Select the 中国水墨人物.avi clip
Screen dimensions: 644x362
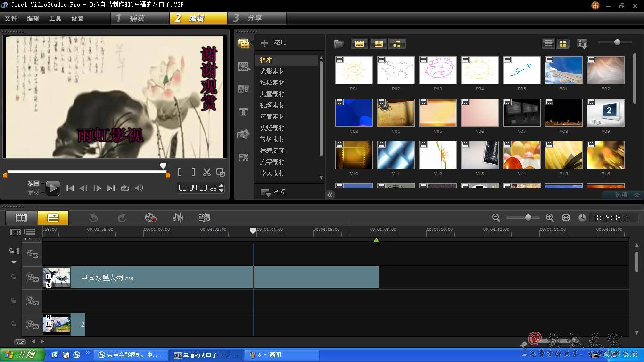[x=211, y=278]
